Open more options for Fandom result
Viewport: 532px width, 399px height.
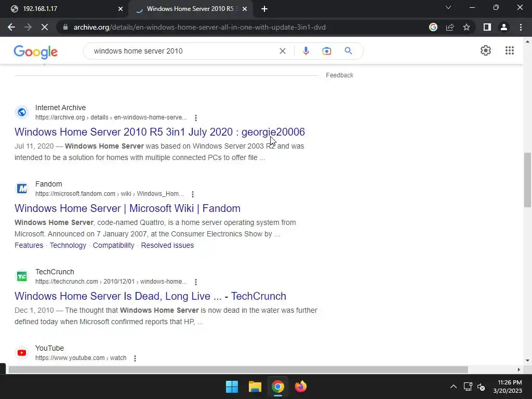pos(193,194)
